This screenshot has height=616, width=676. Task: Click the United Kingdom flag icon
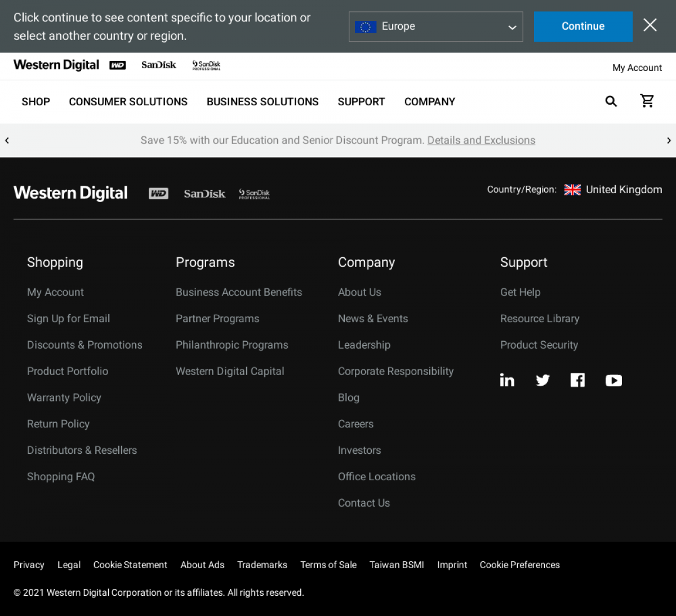point(572,190)
